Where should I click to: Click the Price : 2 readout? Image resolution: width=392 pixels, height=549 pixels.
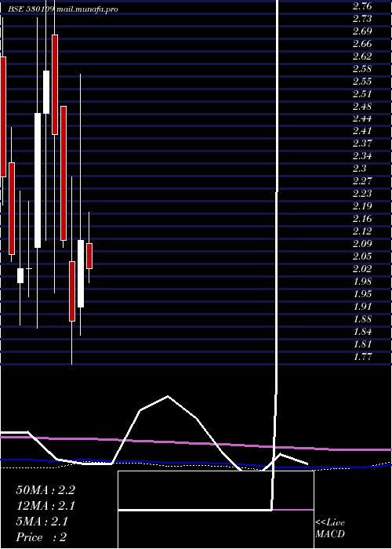[42, 537]
